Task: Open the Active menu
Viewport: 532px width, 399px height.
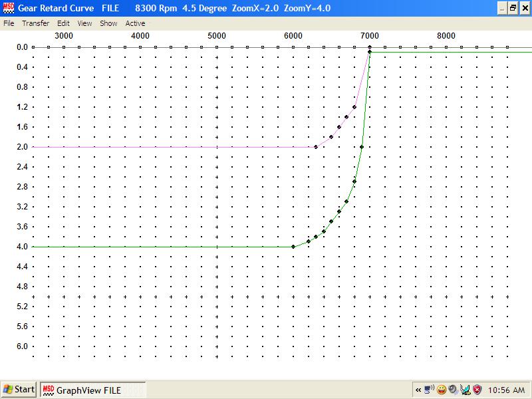Action: [135, 23]
